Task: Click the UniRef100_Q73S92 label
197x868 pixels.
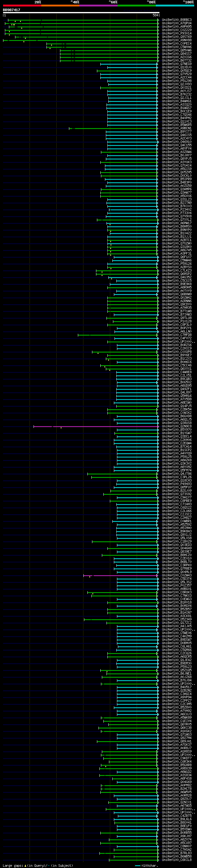Action: click(x=177, y=494)
